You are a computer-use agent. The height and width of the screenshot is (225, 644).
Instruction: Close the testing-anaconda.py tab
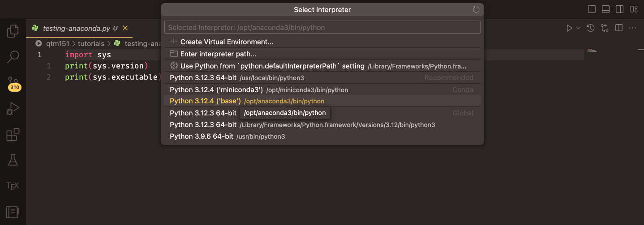[125, 28]
